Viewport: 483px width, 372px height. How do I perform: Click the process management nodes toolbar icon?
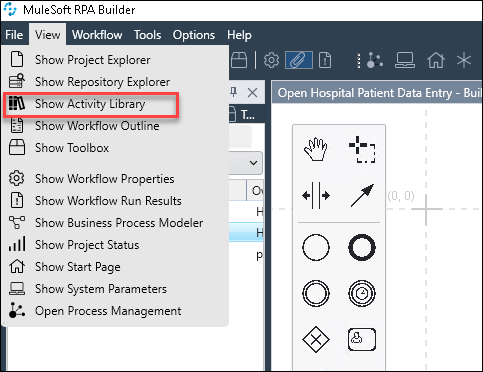click(375, 60)
